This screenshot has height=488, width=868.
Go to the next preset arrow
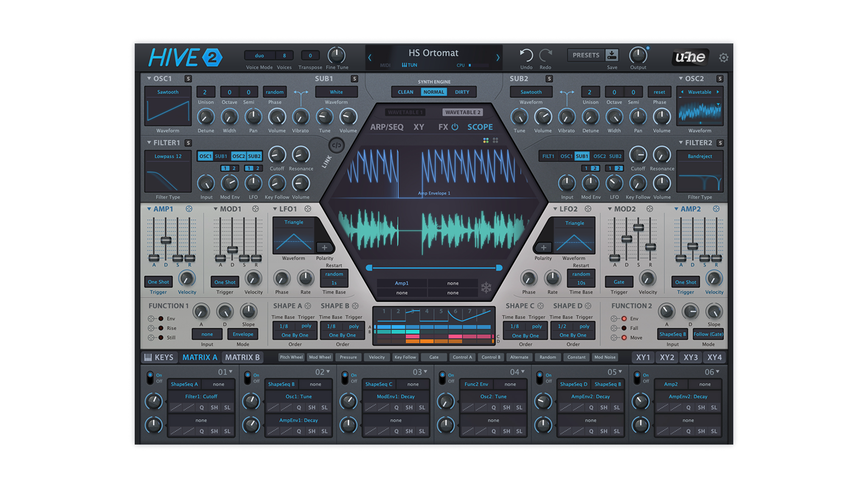(498, 57)
